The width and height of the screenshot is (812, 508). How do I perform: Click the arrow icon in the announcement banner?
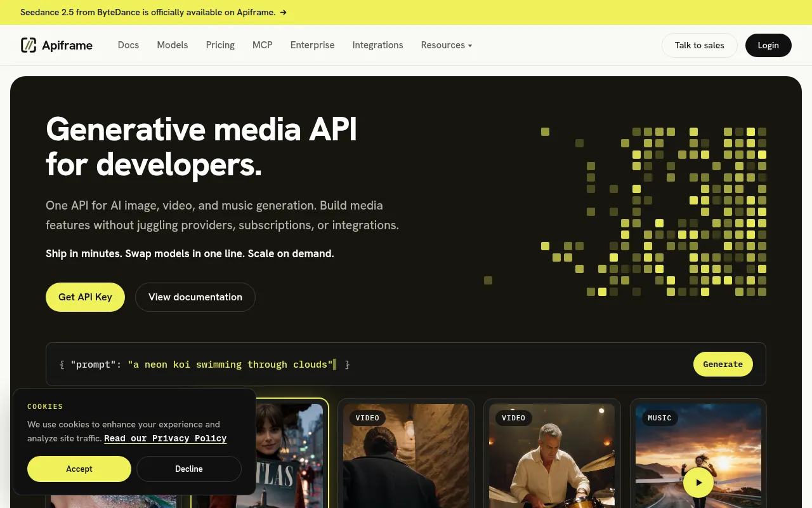283,12
